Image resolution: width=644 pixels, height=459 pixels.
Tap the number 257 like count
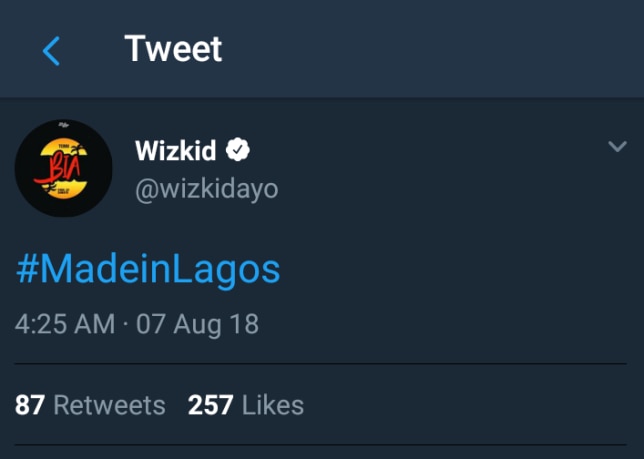210,405
